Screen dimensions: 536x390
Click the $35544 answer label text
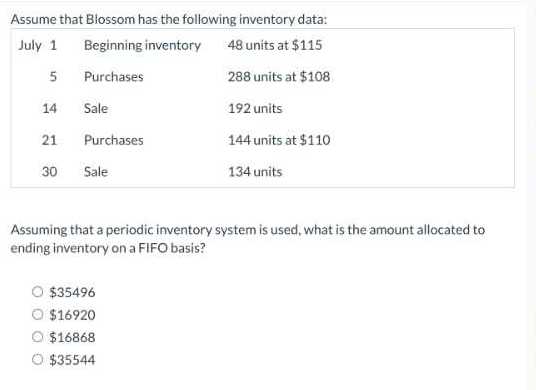click(x=72, y=360)
